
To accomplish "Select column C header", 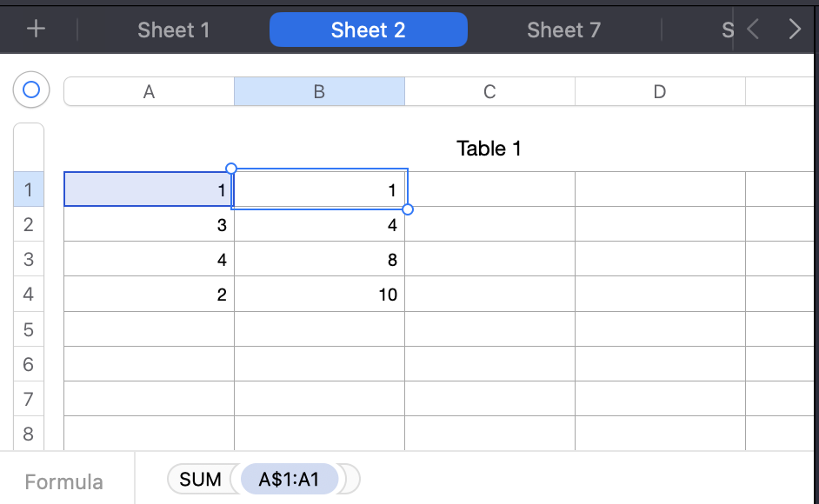I will 489,92.
